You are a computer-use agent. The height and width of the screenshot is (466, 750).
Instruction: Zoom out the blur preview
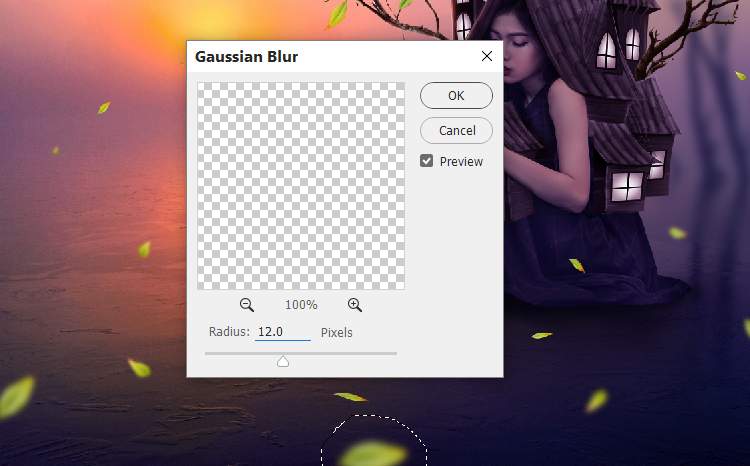[x=247, y=305]
